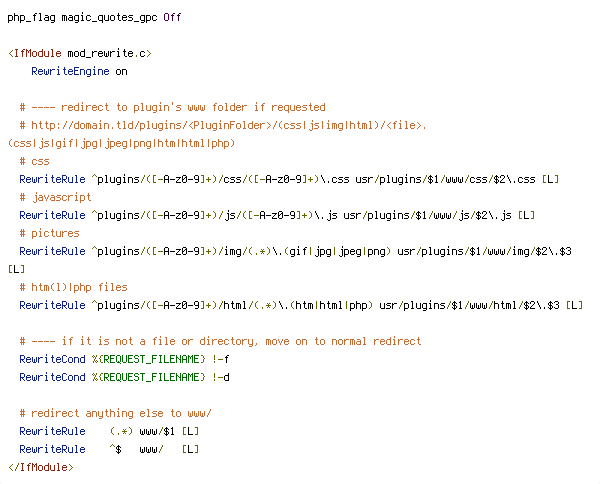Click the '!-f' condition flag
600x484 pixels.
tap(220, 359)
